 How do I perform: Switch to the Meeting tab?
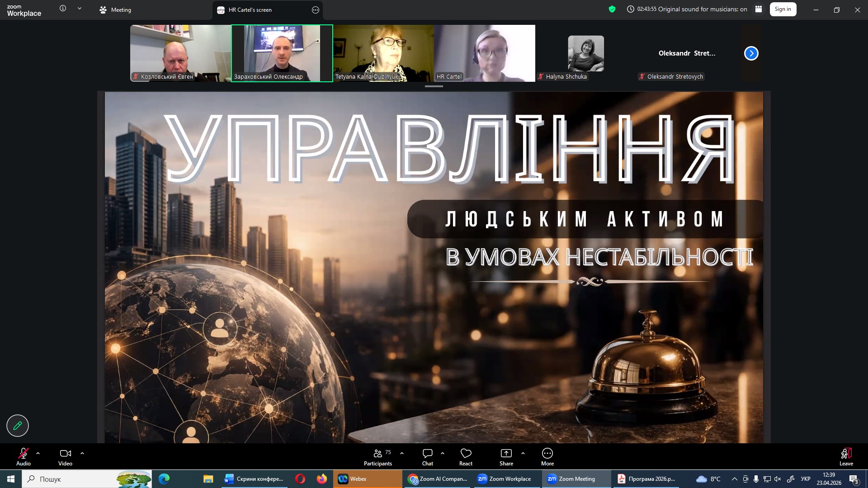tap(115, 10)
